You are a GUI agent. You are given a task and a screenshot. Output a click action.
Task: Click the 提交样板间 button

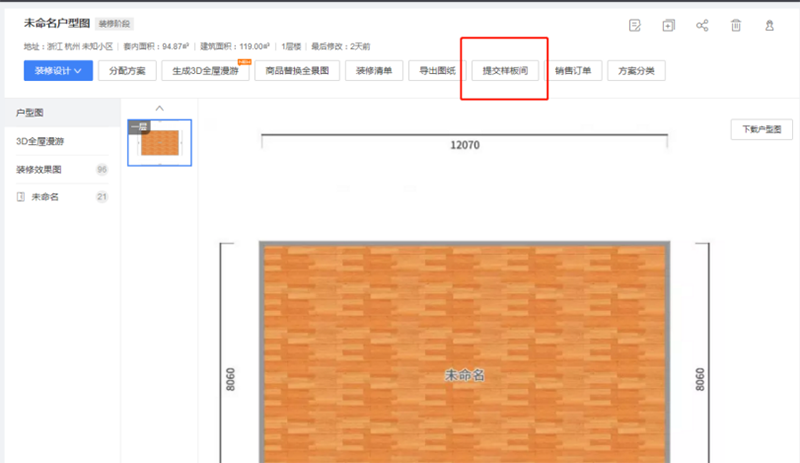pyautogui.click(x=505, y=70)
